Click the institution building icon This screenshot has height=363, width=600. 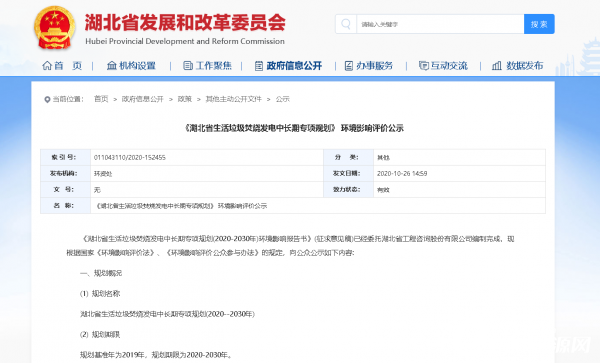coord(111,66)
